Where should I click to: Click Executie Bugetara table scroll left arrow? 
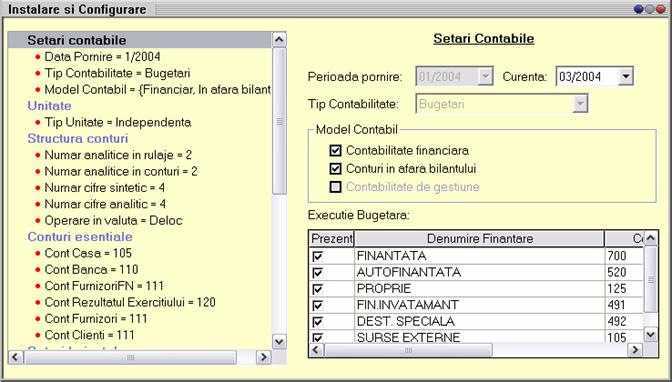click(316, 350)
